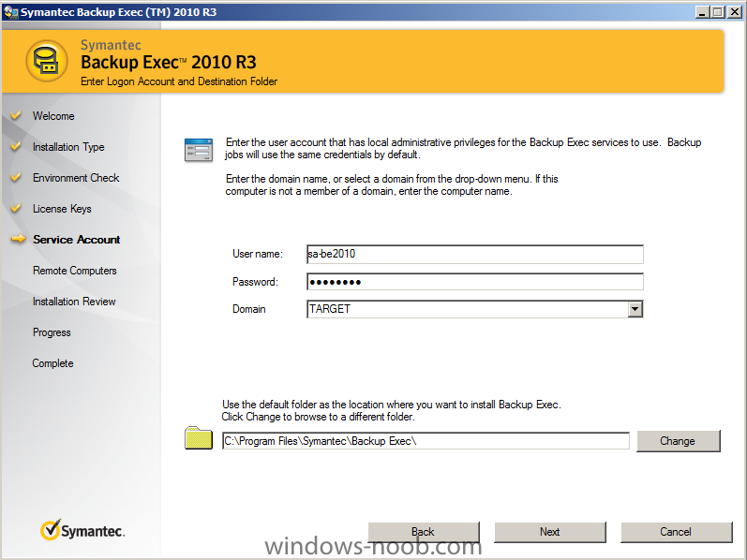Click Change to browse install folder
Image resolution: width=747 pixels, height=560 pixels.
click(x=678, y=441)
